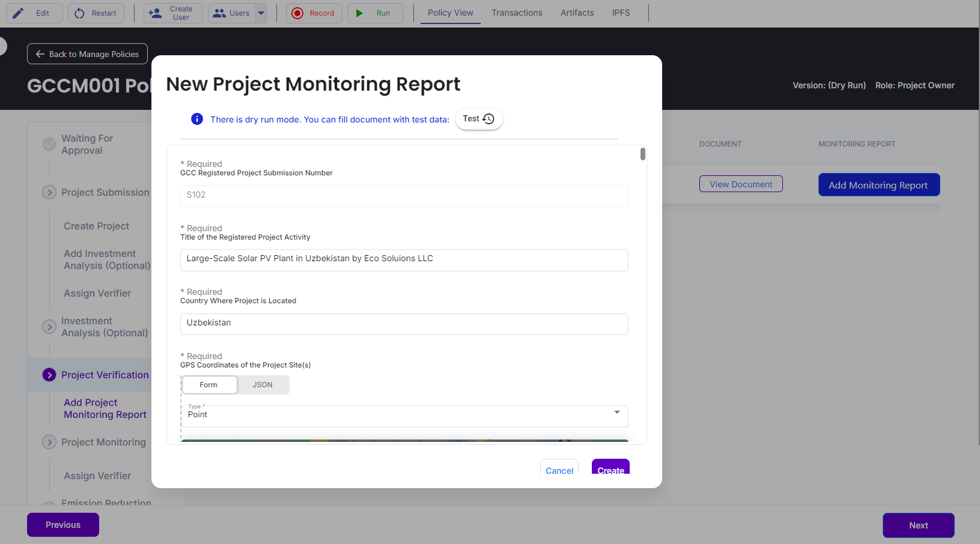Screen dimensions: 980x544
Task: Expand the Project Submission step
Action: point(49,192)
